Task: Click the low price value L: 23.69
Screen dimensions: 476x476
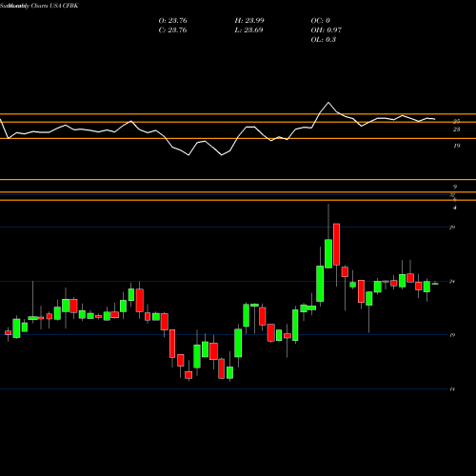Action: coord(248,30)
